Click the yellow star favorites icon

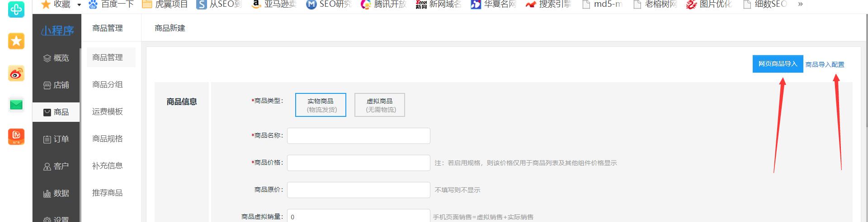pos(16,41)
